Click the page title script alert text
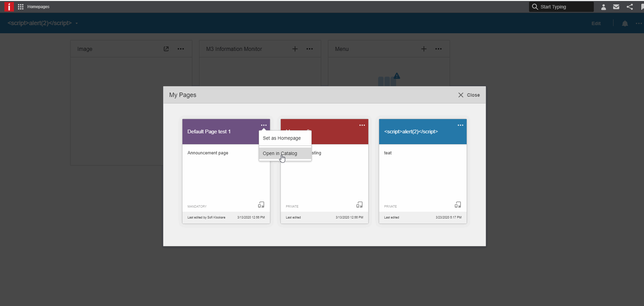This screenshot has width=644, height=306. pyautogui.click(x=40, y=23)
